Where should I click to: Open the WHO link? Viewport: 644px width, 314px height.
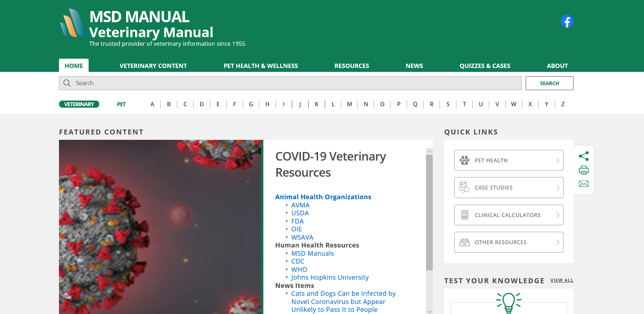pos(299,270)
